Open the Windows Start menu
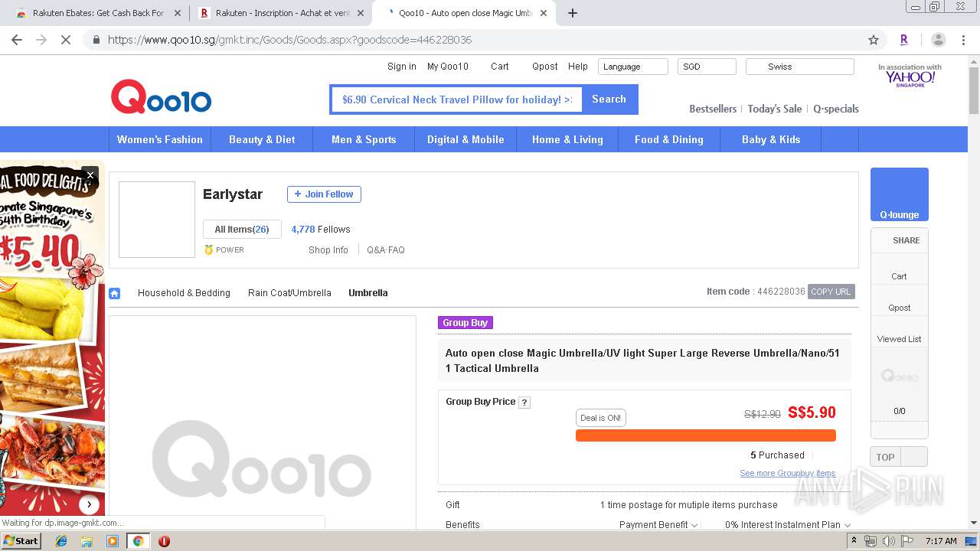This screenshot has height=551, width=980. click(x=21, y=541)
